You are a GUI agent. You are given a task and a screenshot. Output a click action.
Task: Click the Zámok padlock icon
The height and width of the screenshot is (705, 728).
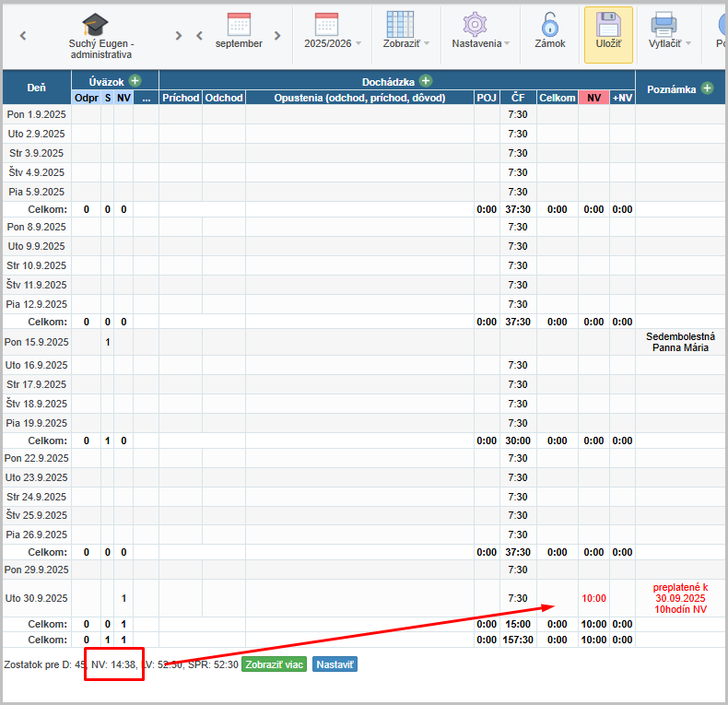(550, 25)
